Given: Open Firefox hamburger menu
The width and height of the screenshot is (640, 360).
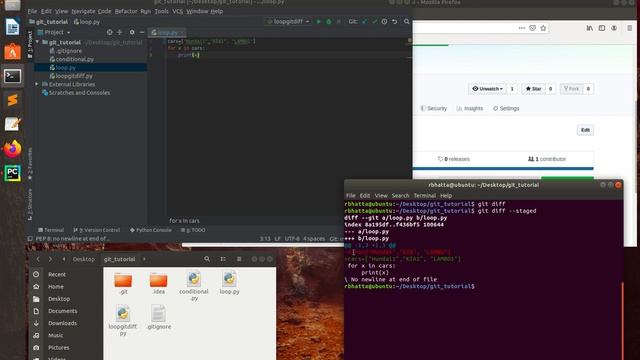Looking at the screenshot, I should [x=629, y=28].
